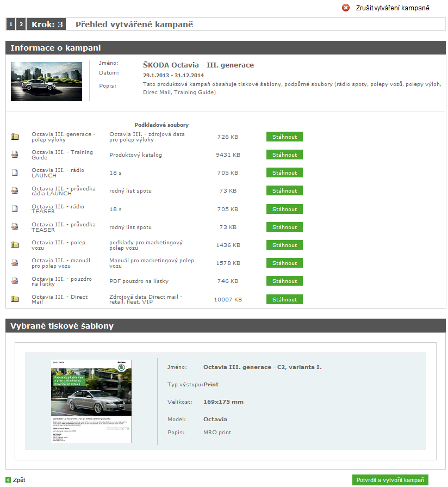Go to step 1 of the wizard
Screen dimensions: 448x487
11,24
